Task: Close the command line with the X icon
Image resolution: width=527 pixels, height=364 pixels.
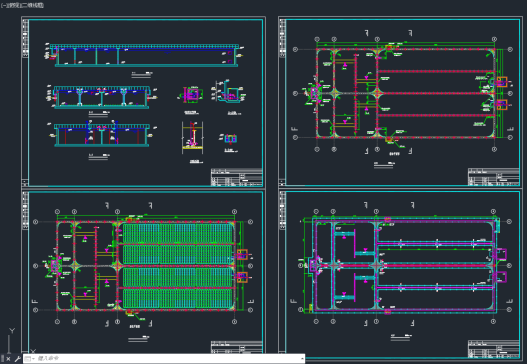Action: [8, 359]
